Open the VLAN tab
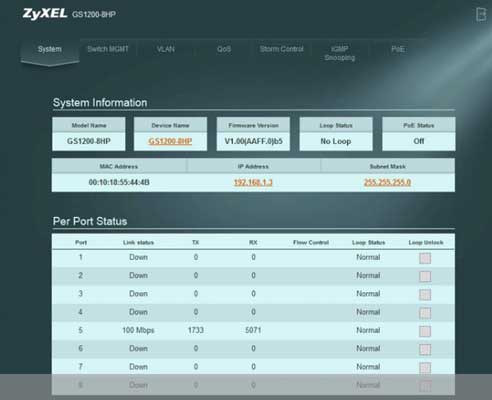 pos(166,49)
